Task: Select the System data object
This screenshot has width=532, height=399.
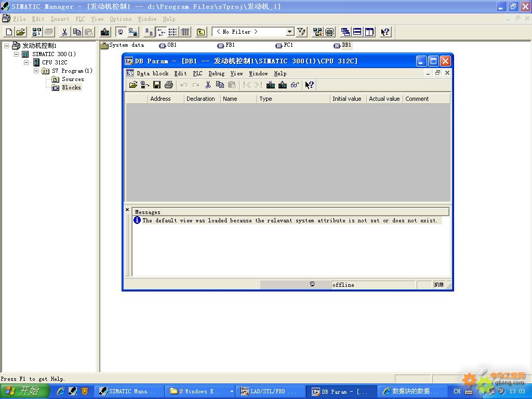Action: pos(122,45)
